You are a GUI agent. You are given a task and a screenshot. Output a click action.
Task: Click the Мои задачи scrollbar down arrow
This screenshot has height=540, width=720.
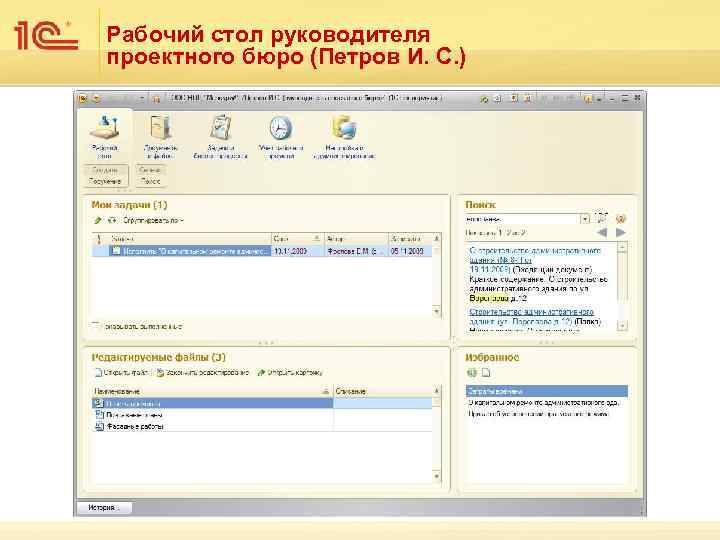tap(437, 312)
